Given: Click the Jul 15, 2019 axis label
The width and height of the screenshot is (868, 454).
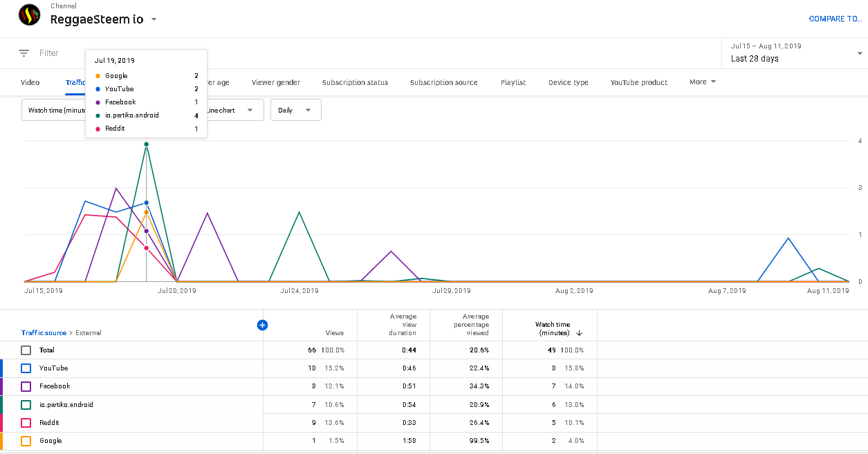Looking at the screenshot, I should click(x=43, y=291).
